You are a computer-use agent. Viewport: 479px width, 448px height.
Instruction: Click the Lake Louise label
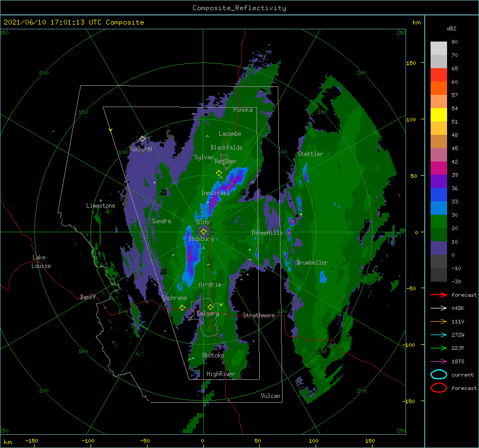[x=41, y=262]
